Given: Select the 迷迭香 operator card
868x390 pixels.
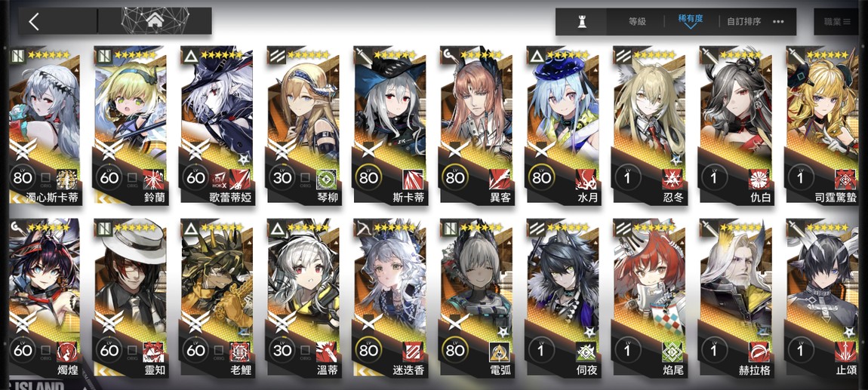Looking at the screenshot, I should click(x=389, y=298).
